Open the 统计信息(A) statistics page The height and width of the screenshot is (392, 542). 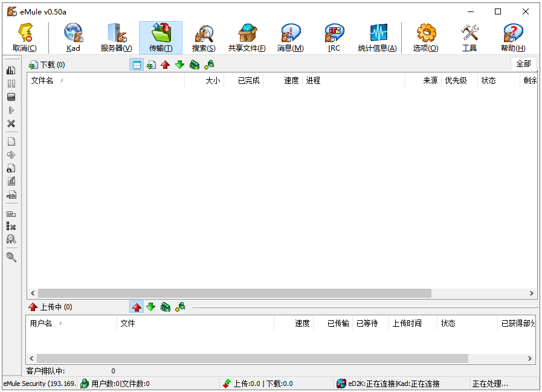pyautogui.click(x=378, y=37)
